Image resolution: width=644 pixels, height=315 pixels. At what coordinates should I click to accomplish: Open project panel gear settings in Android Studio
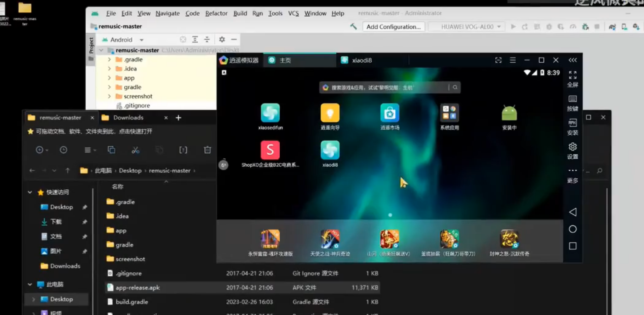click(x=222, y=39)
